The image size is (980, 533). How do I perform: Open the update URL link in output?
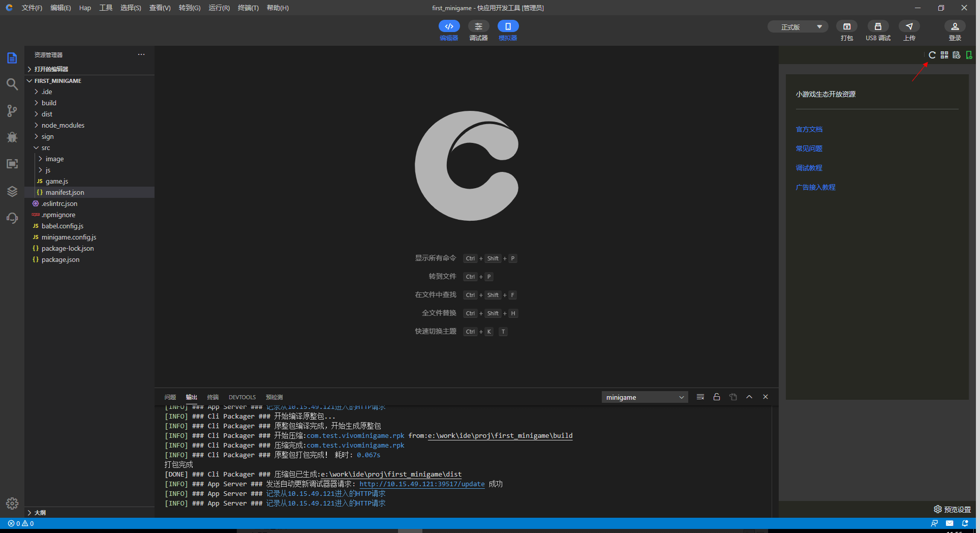[x=422, y=484]
